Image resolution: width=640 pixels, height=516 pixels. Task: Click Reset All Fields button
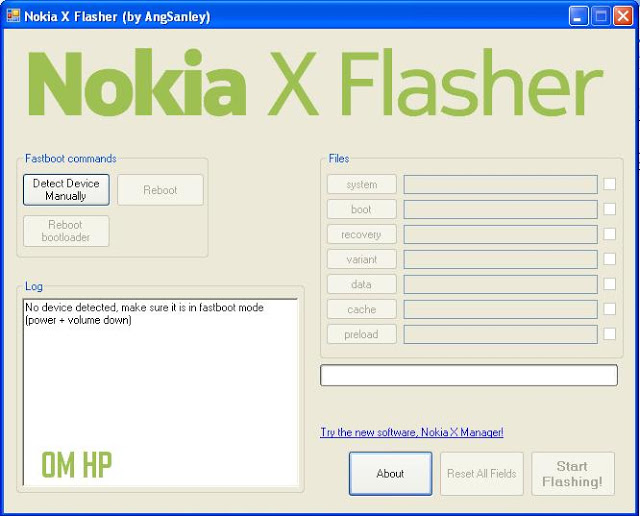[482, 474]
